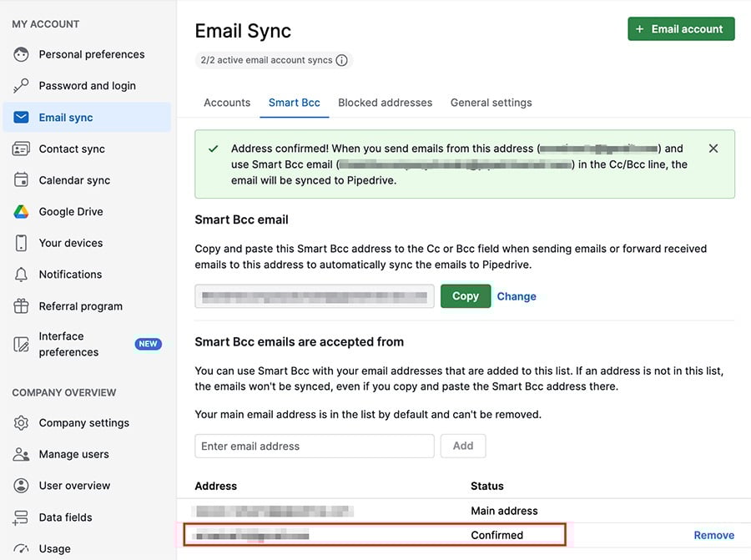Click the green Email account button
Screen dimensions: 751x560
[681, 29]
